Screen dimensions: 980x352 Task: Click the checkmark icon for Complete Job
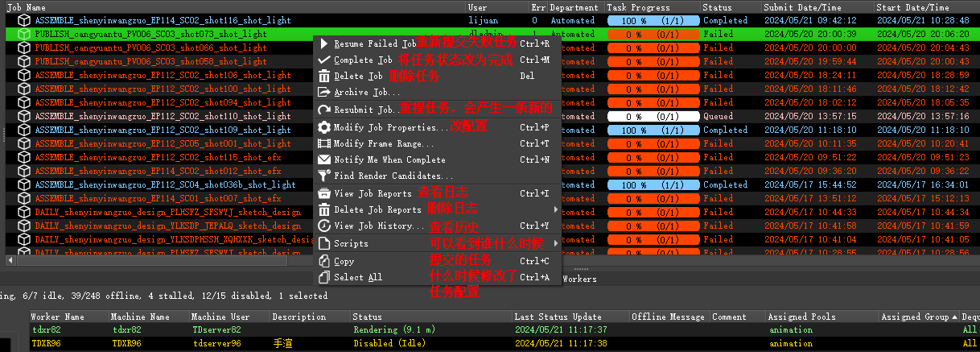coord(324,60)
